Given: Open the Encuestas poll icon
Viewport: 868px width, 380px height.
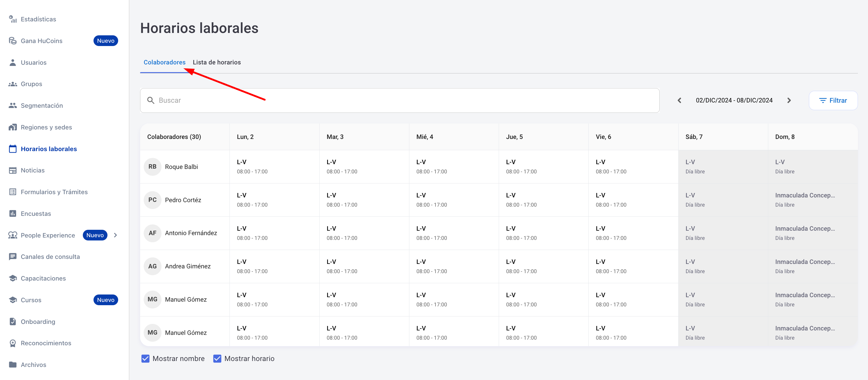Looking at the screenshot, I should (x=13, y=213).
